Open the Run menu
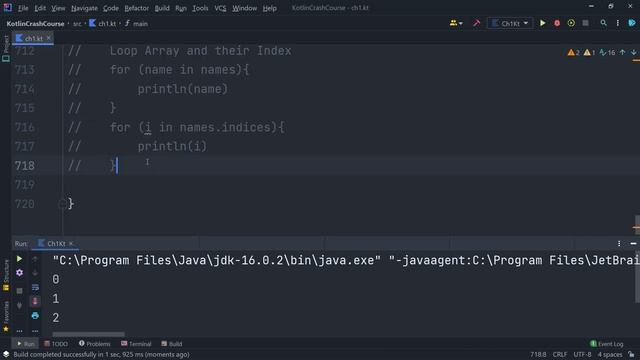This screenshot has width=640, height=360. point(180,8)
